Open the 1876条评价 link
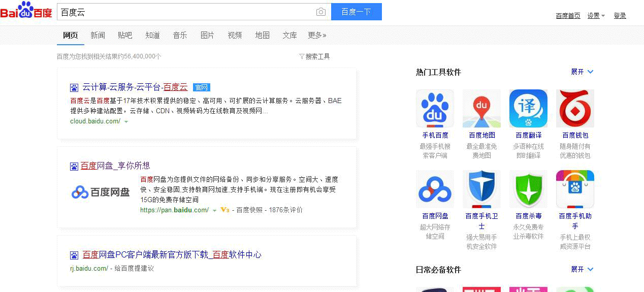This screenshot has height=292, width=644. click(286, 210)
